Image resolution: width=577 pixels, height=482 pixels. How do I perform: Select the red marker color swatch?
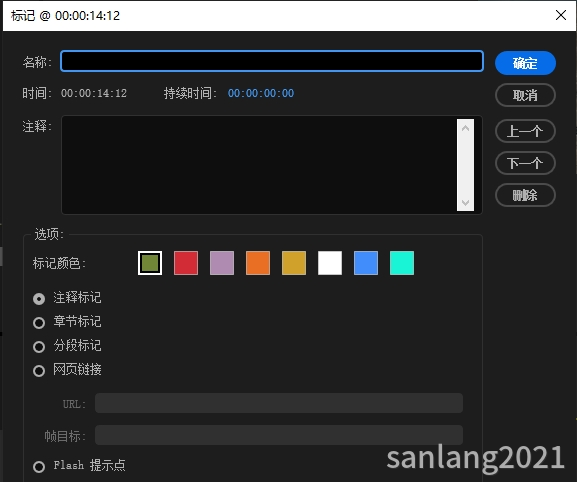coord(186,263)
